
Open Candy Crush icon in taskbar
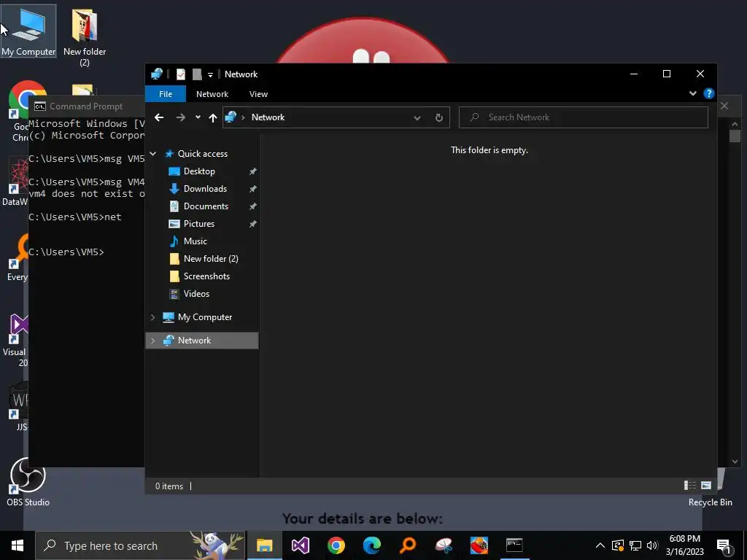[479, 545]
